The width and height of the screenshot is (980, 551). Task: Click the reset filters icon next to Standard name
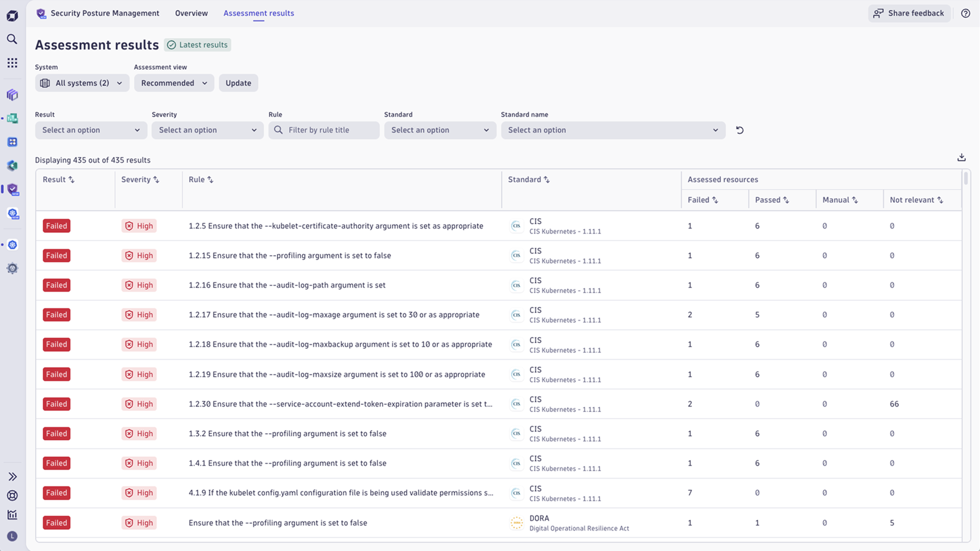(740, 130)
